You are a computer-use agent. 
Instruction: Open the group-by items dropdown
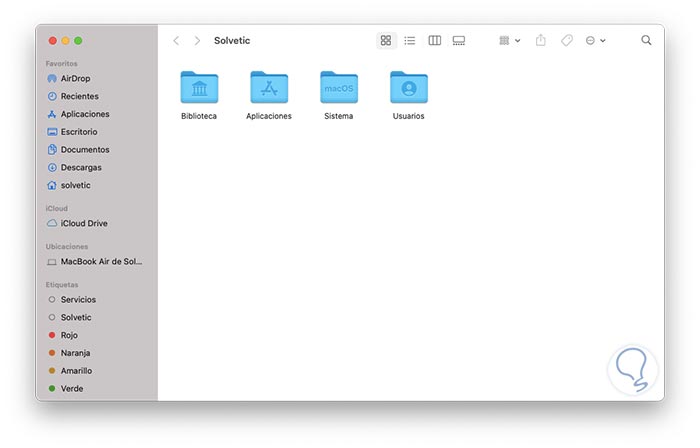pos(509,41)
